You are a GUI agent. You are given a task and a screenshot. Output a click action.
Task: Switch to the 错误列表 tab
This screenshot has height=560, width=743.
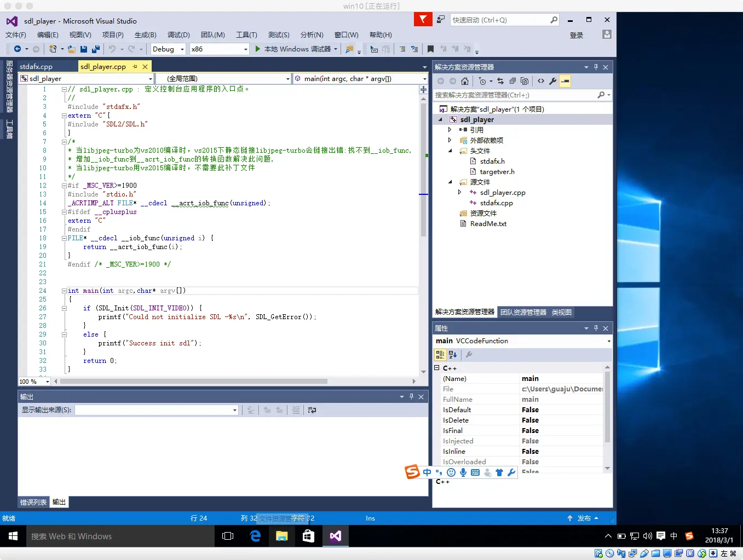click(33, 502)
